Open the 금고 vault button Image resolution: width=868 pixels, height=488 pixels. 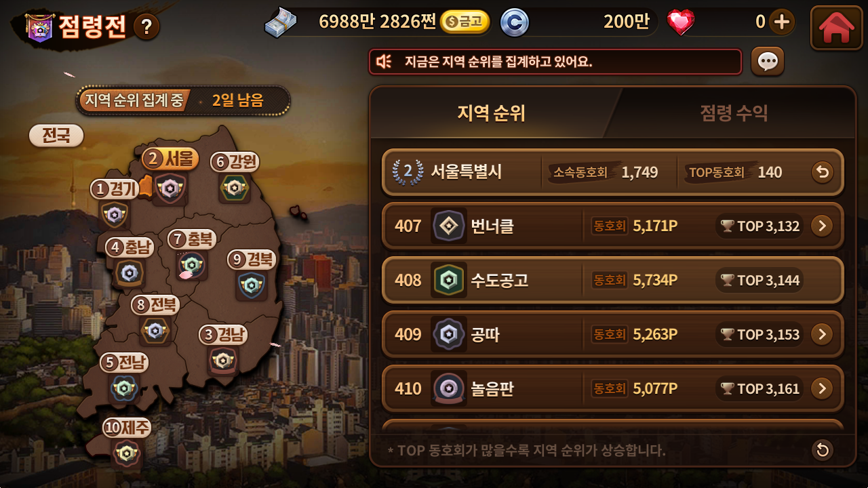point(465,22)
